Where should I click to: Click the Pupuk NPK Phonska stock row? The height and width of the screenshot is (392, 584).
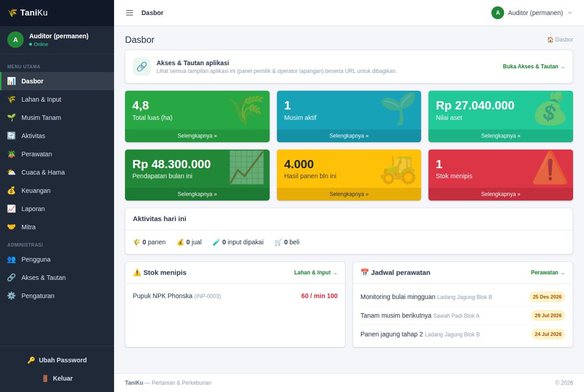click(235, 296)
